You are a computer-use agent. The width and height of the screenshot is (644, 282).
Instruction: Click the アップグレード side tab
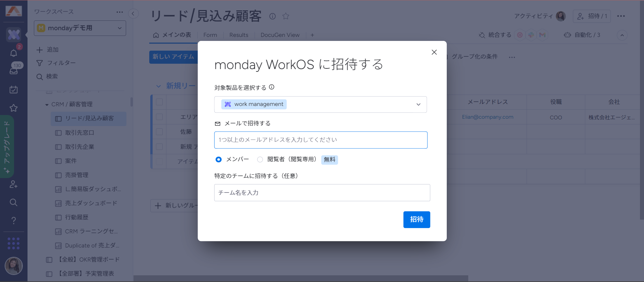pos(7,147)
